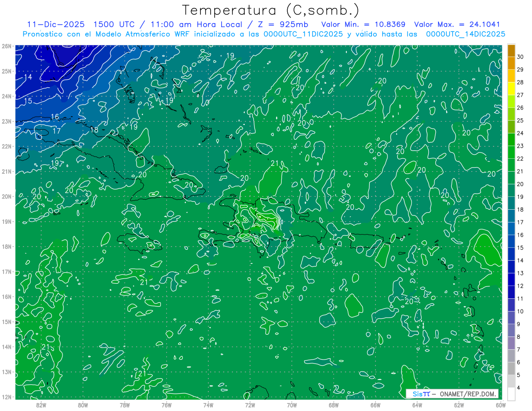Screen dimensions: 532x411
Task: Click the 24N latitude axis label
Action: click(x=6, y=96)
